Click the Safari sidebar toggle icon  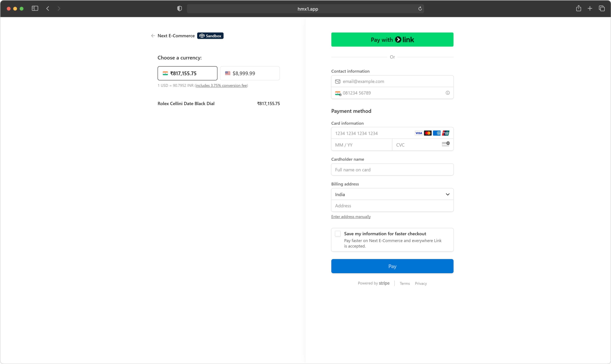[x=35, y=9]
